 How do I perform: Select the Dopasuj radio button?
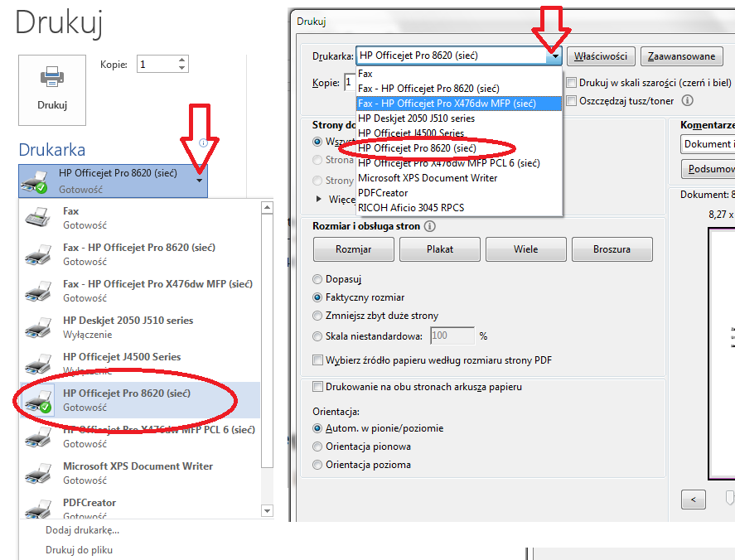pyautogui.click(x=317, y=279)
